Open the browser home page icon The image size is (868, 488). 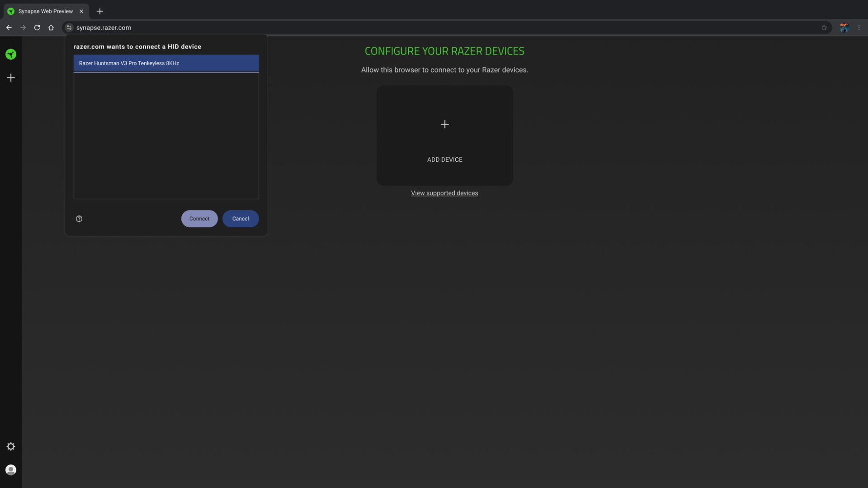51,28
